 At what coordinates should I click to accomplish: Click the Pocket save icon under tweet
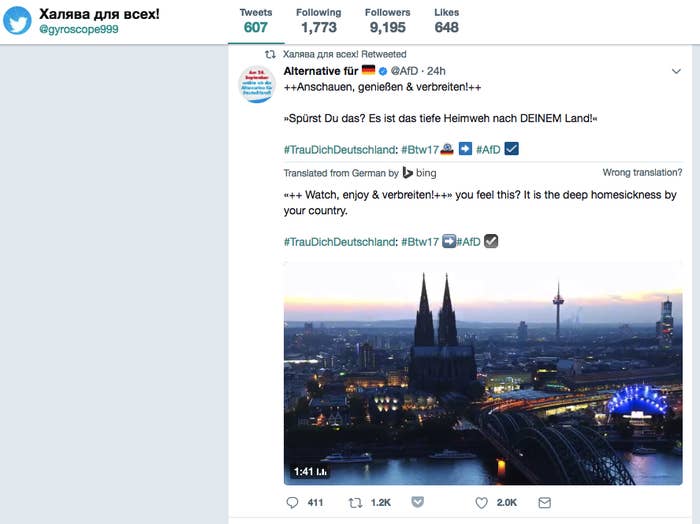click(x=417, y=502)
